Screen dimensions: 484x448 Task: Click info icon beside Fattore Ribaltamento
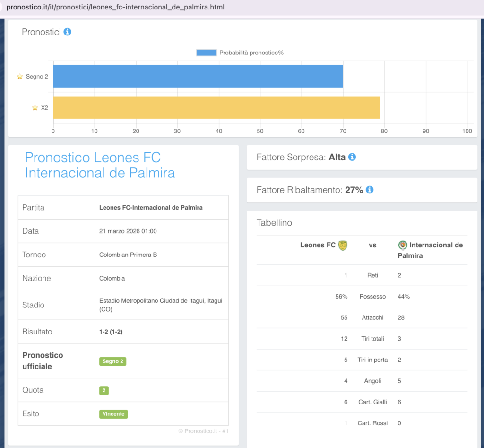[x=370, y=190]
